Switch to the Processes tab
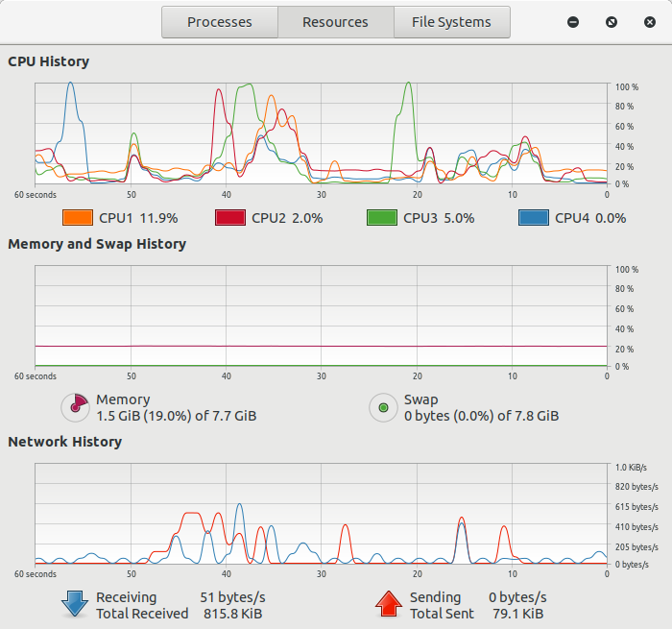 pyautogui.click(x=220, y=22)
